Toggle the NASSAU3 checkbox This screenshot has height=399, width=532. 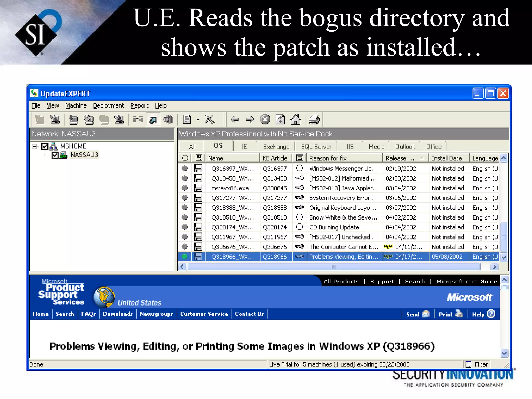coord(55,155)
